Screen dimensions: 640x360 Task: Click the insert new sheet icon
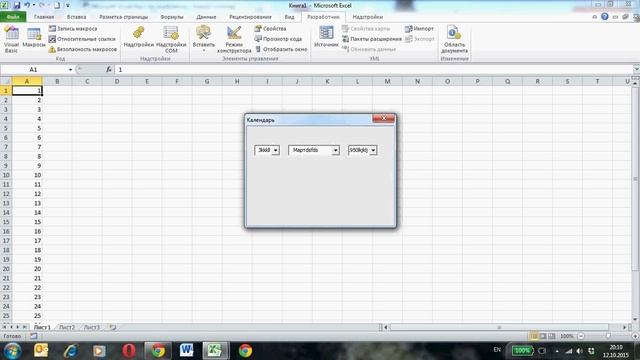point(113,327)
